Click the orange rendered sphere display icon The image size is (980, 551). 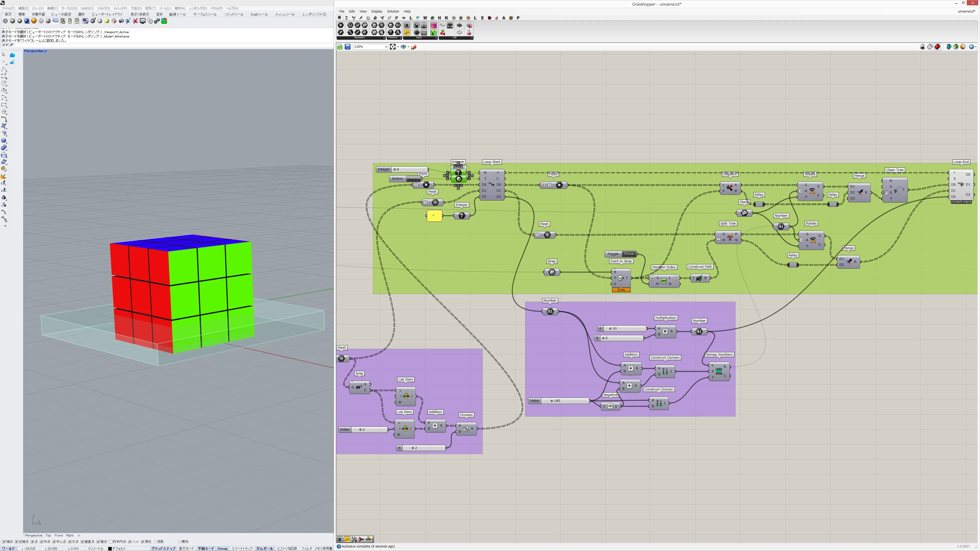[34, 21]
